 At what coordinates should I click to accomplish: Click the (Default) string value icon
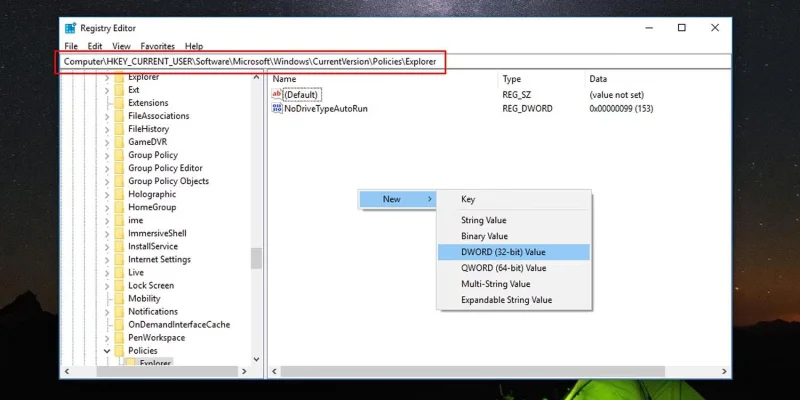coord(277,94)
